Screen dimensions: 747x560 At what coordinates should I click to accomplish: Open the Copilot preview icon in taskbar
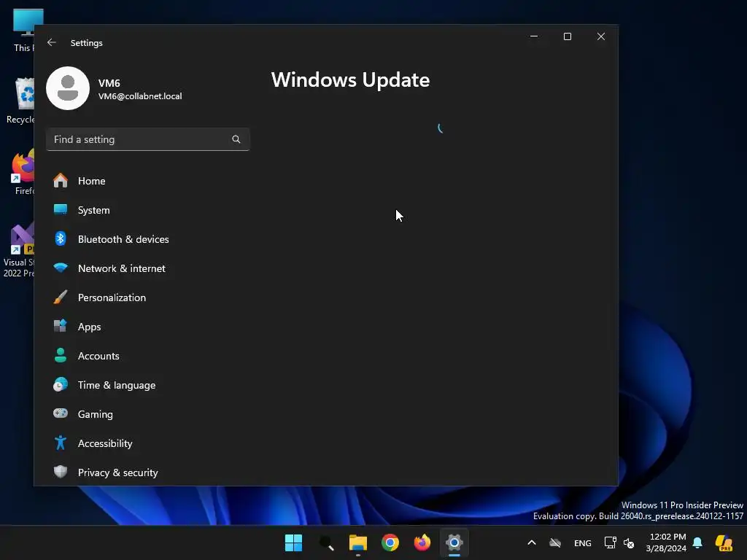(724, 542)
